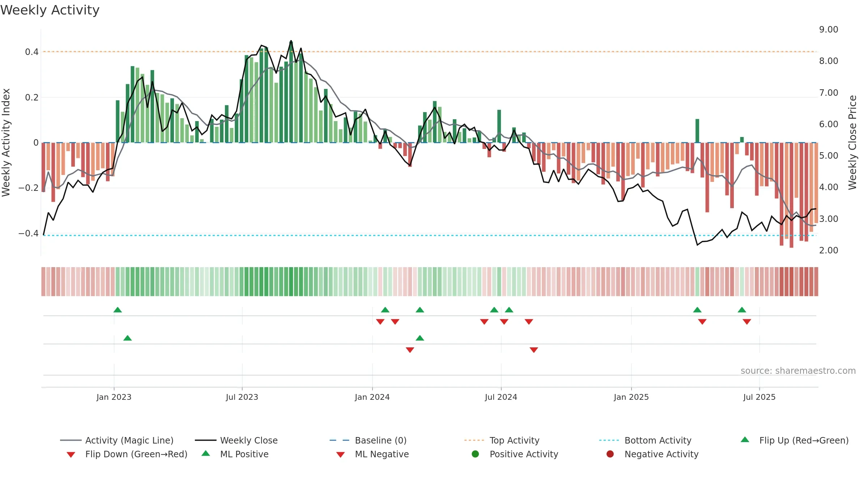This screenshot has width=868, height=488.
Task: Toggle the Baseline (0) legend entry
Action: point(368,440)
